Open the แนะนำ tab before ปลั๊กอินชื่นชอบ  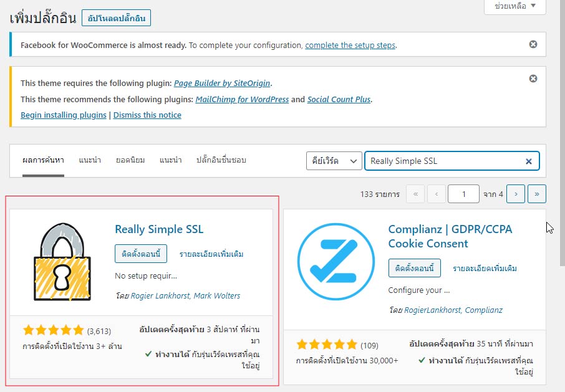(x=171, y=160)
